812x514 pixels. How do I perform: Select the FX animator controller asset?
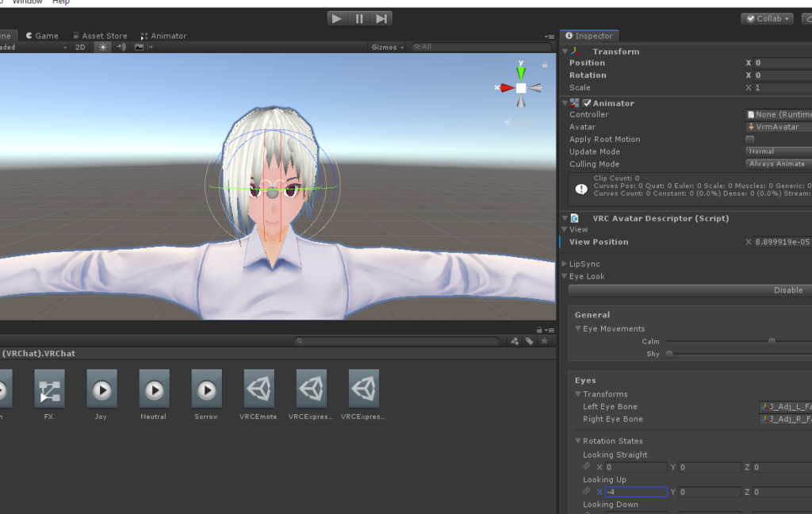pyautogui.click(x=49, y=394)
